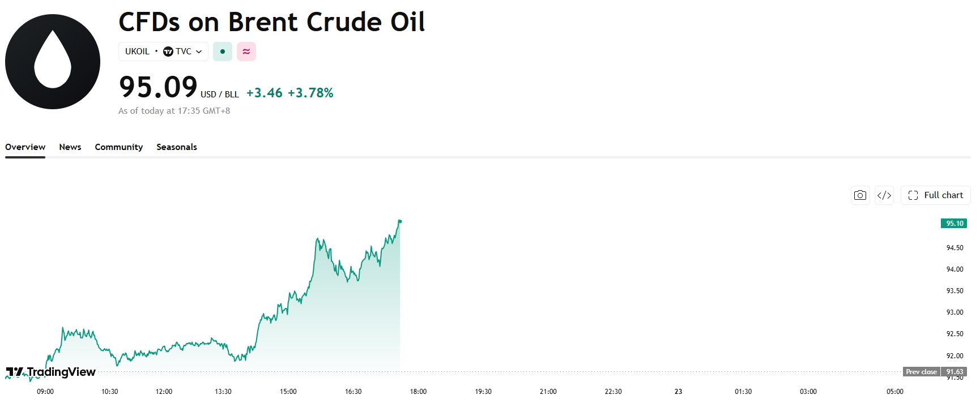Open the embed code icon
This screenshot has height=403, width=980.
point(884,195)
